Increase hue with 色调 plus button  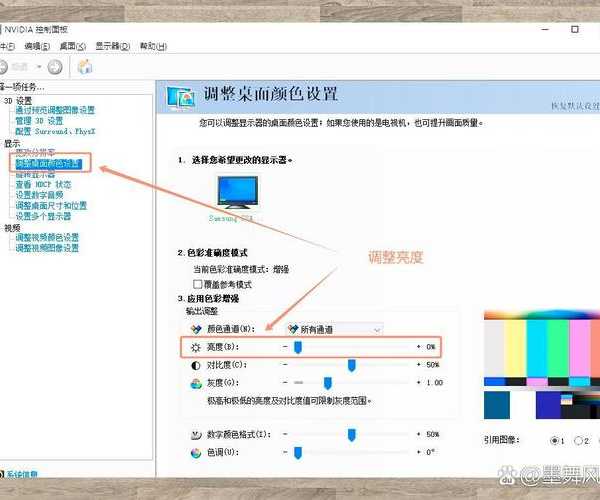(x=419, y=452)
